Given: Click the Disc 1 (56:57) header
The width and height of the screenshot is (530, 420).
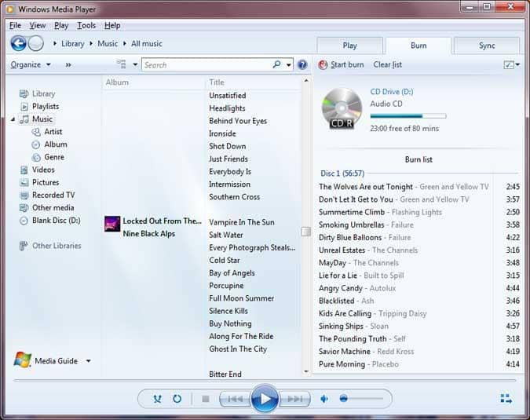Looking at the screenshot, I should tap(342, 173).
